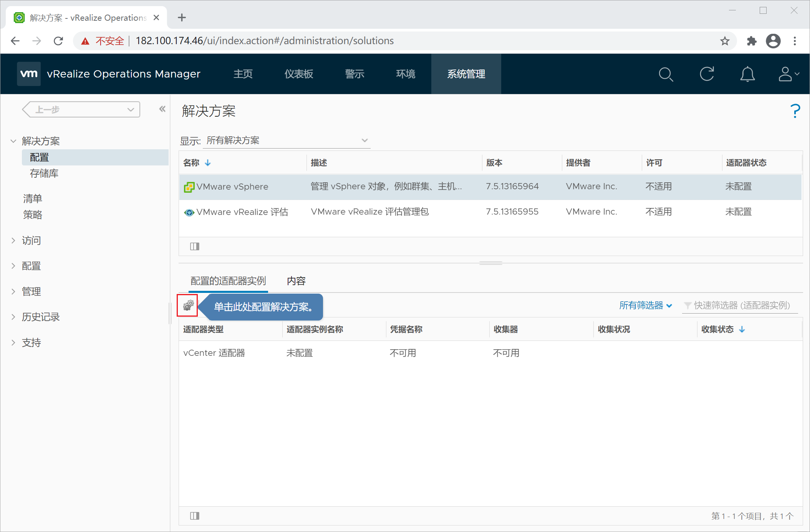Click the 版本 column header
Image resolution: width=810 pixels, height=532 pixels.
tap(494, 163)
